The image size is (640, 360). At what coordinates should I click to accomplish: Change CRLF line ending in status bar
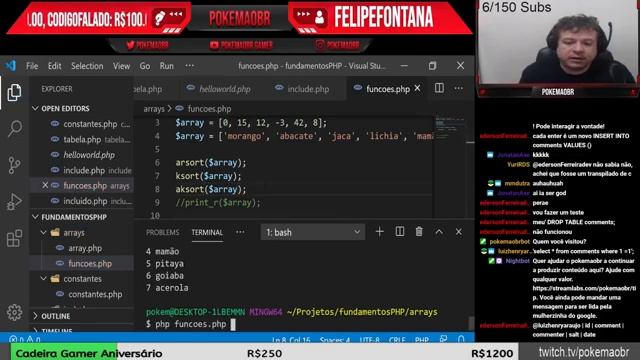pos(397,339)
